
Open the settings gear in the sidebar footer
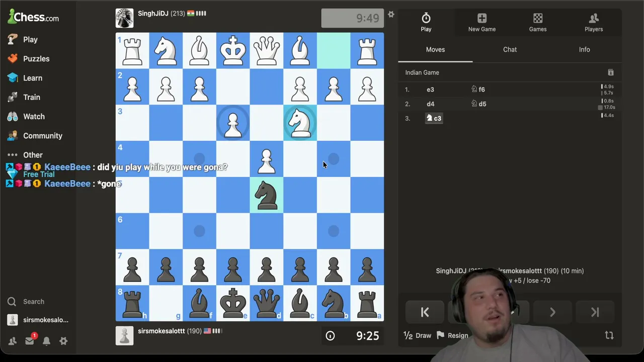pos(63,341)
